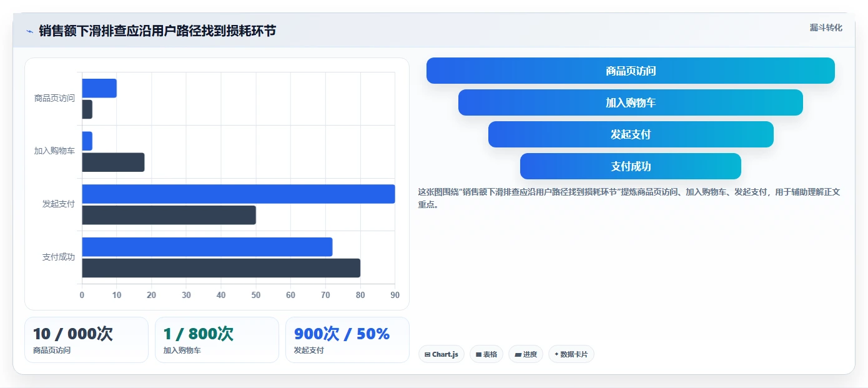Select the 支付成功 funnel stage bar
Viewport: 868px width, 388px height.
tap(631, 166)
